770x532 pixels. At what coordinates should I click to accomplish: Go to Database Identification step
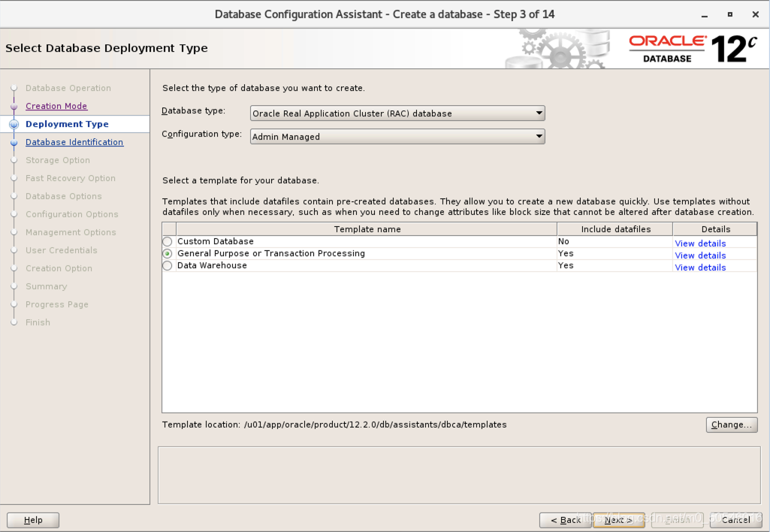coord(74,142)
